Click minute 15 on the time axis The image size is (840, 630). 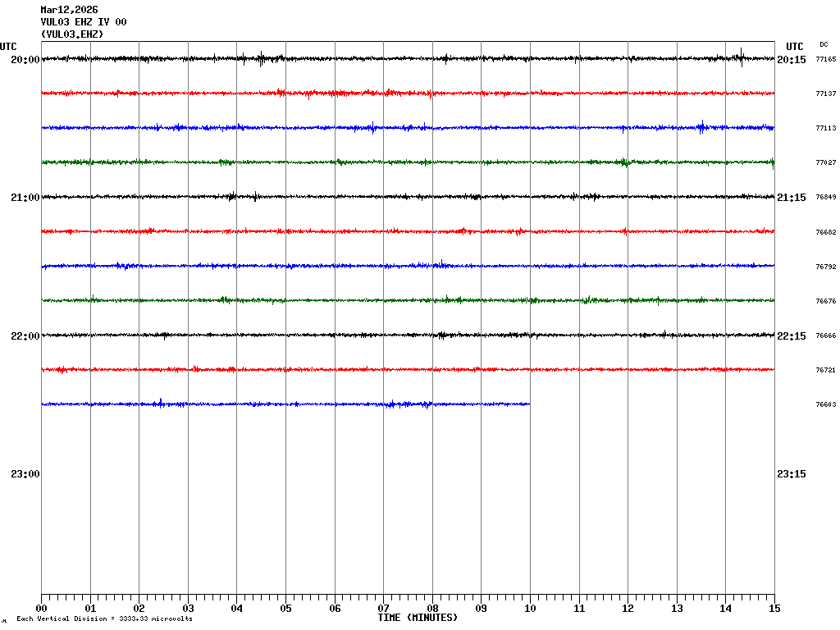(x=774, y=609)
